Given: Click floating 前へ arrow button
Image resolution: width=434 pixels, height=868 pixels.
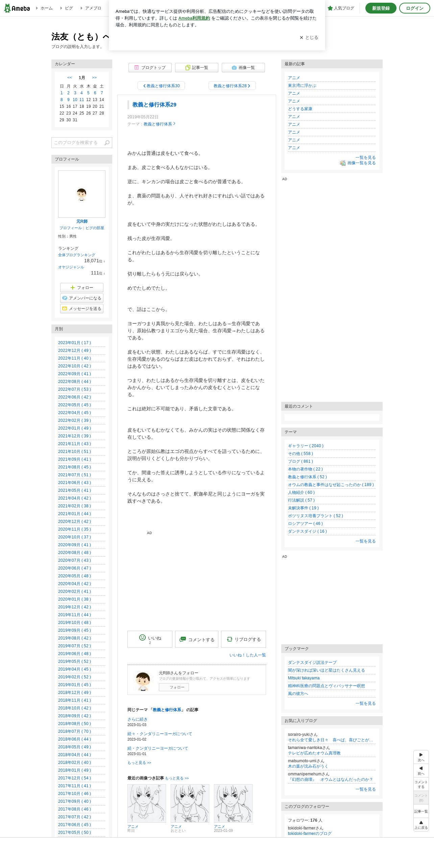Looking at the screenshot, I should tap(421, 770).
